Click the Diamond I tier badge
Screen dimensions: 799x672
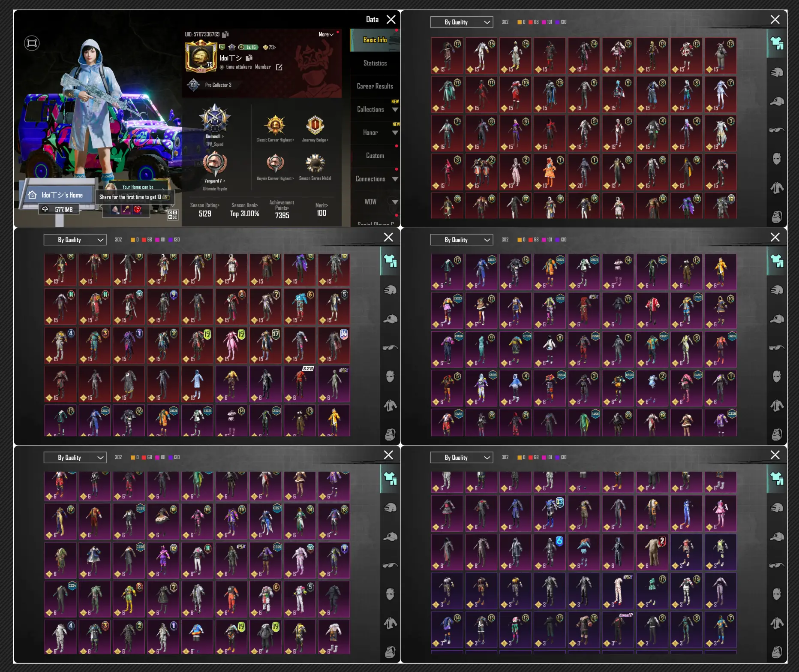click(x=214, y=119)
